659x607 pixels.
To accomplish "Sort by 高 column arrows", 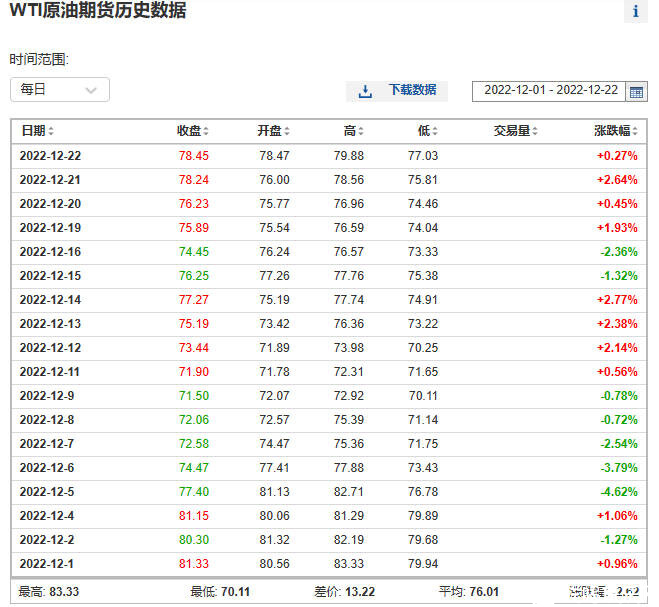I will (361, 131).
